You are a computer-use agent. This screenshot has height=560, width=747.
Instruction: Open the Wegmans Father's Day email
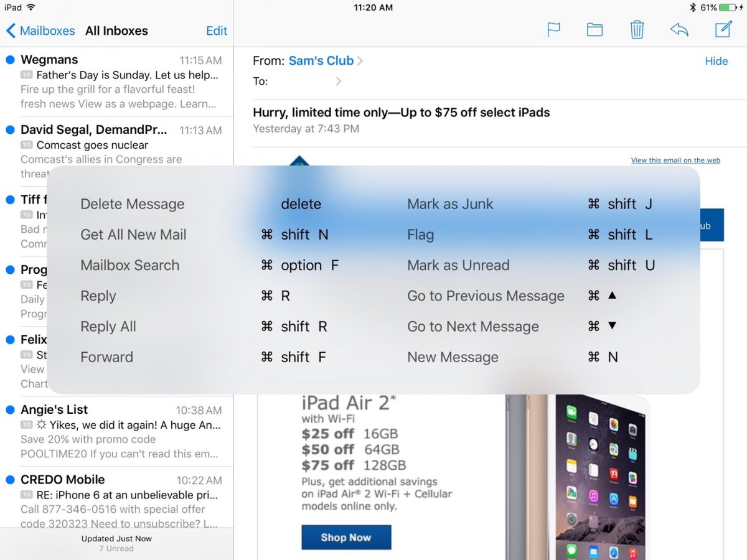pyautogui.click(x=118, y=82)
